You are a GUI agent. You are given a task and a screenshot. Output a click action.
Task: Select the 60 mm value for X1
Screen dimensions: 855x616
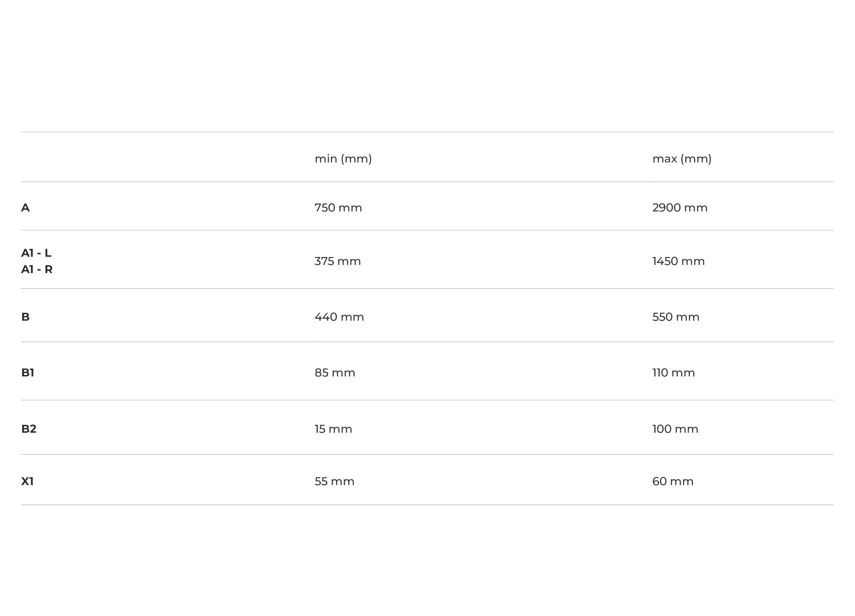(672, 481)
